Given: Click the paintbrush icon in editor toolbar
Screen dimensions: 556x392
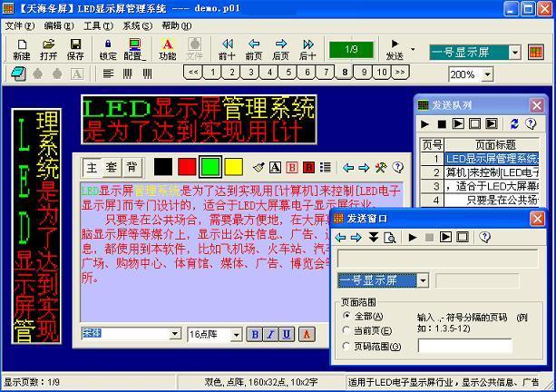Looking at the screenshot, I should coord(258,168).
